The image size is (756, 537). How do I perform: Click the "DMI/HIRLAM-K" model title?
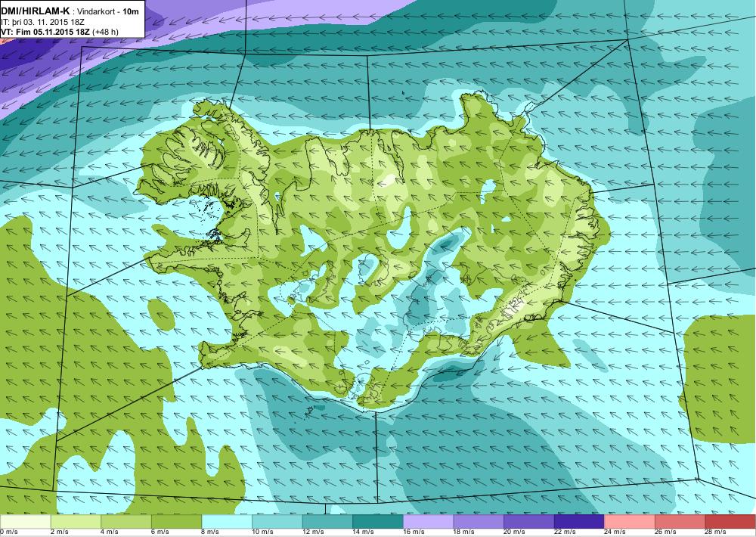click(x=36, y=11)
